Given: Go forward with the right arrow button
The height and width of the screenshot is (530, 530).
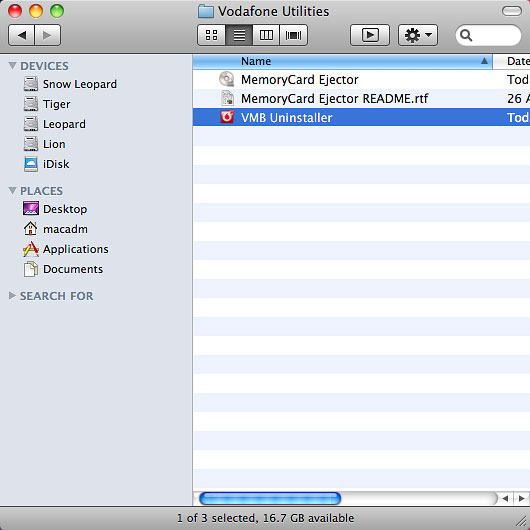Looking at the screenshot, I should pos(48,35).
